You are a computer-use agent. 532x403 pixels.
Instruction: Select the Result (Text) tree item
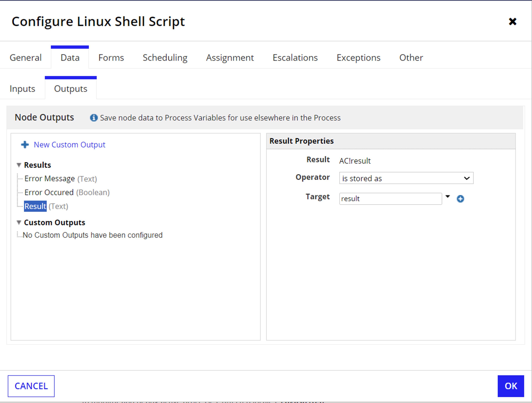46,206
